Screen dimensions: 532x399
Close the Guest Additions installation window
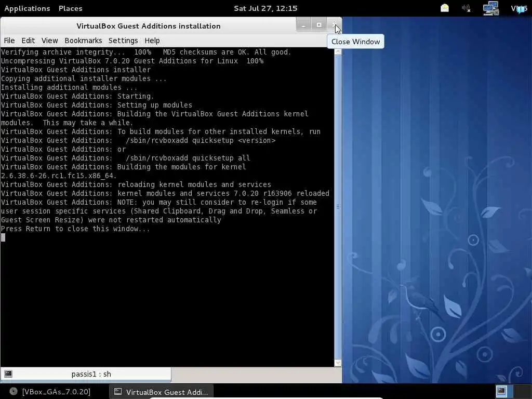tap(334, 25)
